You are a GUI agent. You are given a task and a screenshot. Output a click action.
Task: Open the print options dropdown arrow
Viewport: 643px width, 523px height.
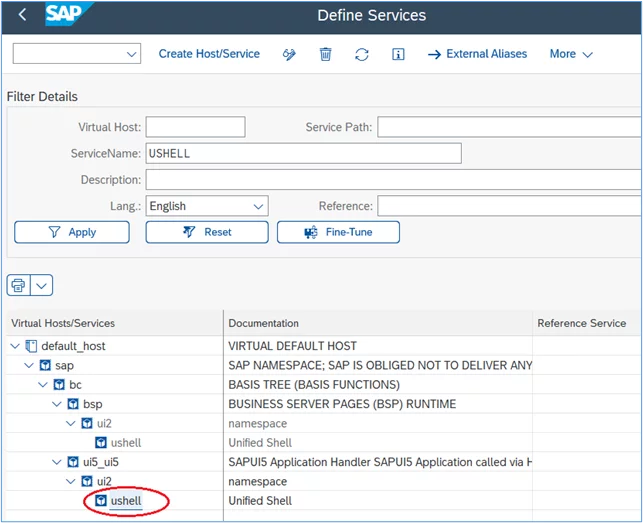[41, 285]
